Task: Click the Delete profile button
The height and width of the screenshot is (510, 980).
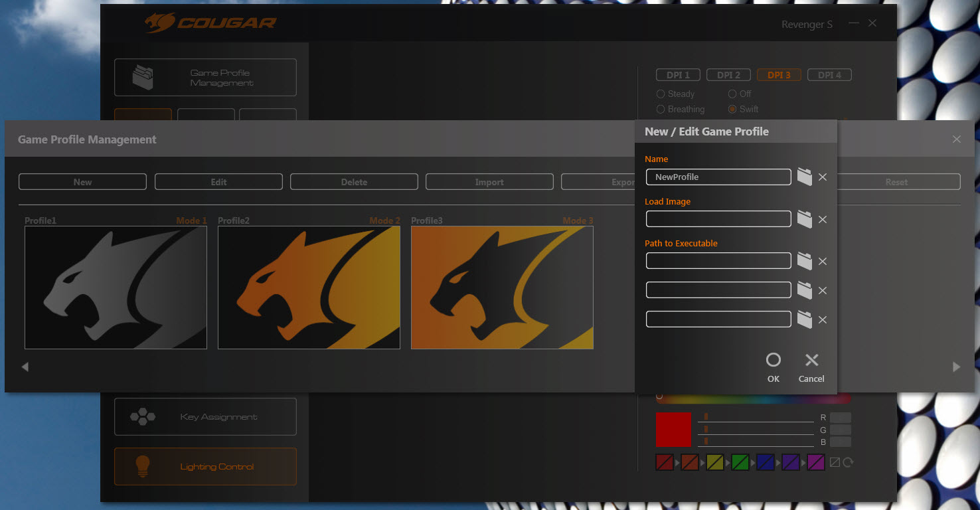Action: 354,182
